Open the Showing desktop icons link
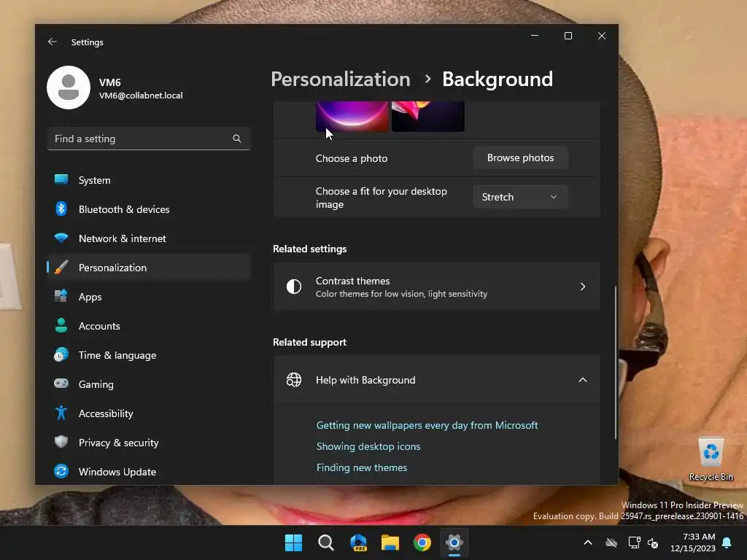 click(368, 446)
